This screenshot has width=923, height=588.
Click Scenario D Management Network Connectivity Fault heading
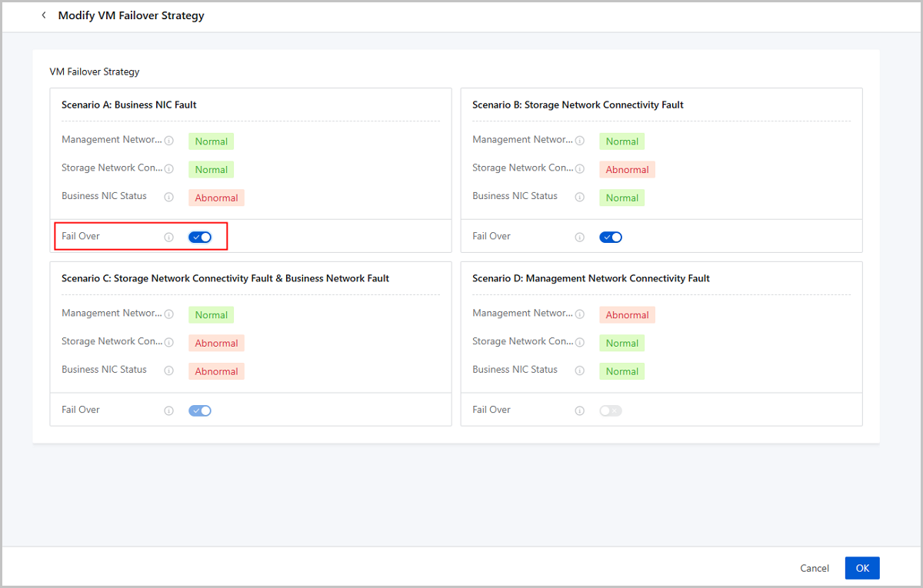click(591, 278)
